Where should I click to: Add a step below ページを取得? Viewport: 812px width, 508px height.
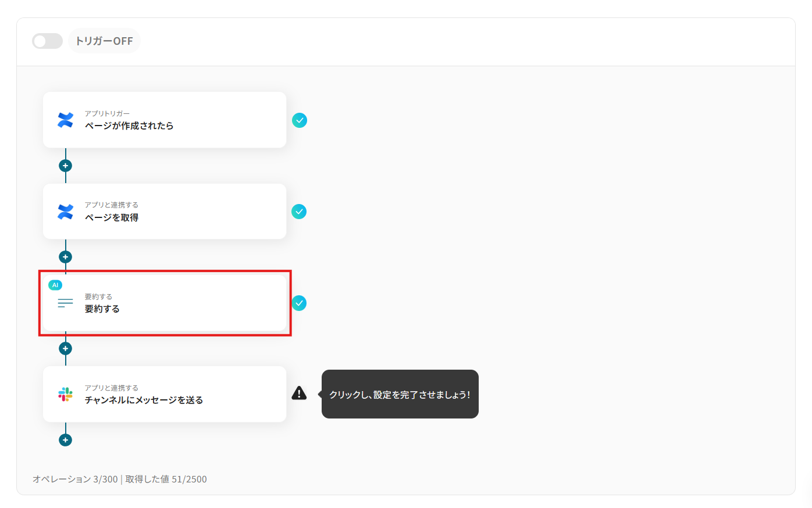pos(66,257)
